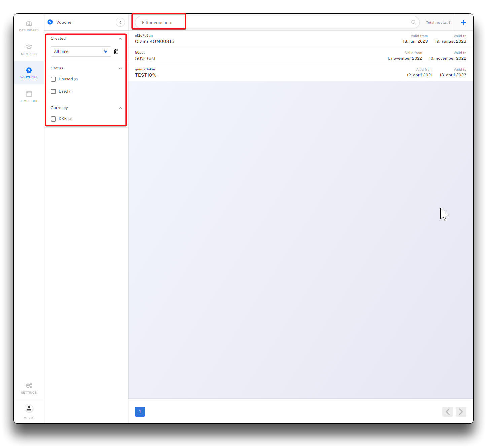Viewport: 487px width, 448px height.
Task: Open the Demo Shop section
Action: [x=29, y=97]
